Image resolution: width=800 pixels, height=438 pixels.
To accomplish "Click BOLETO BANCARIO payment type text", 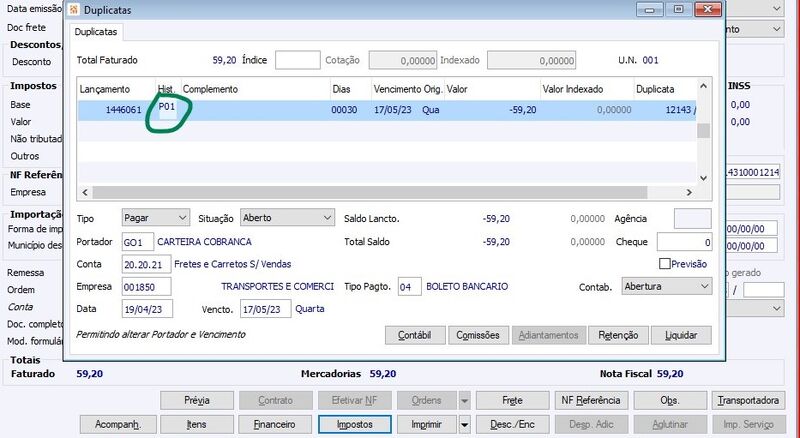I will [467, 286].
